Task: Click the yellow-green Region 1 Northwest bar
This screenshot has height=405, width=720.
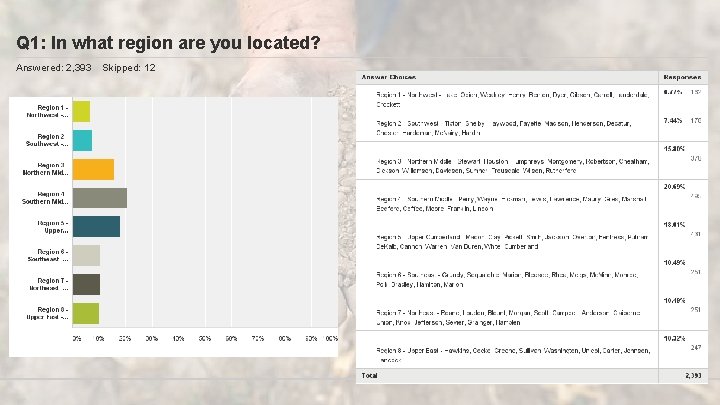Action: click(81, 111)
